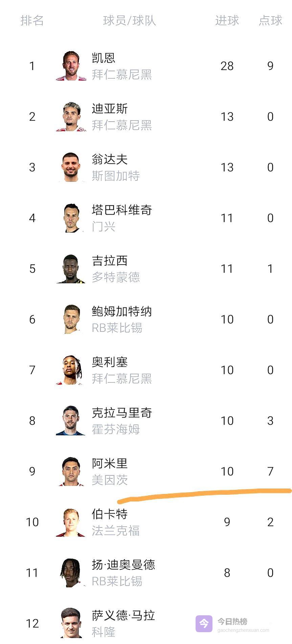The height and width of the screenshot is (644, 292).
Task: Tap Kane's (凯恩) player avatar
Action: tap(71, 66)
